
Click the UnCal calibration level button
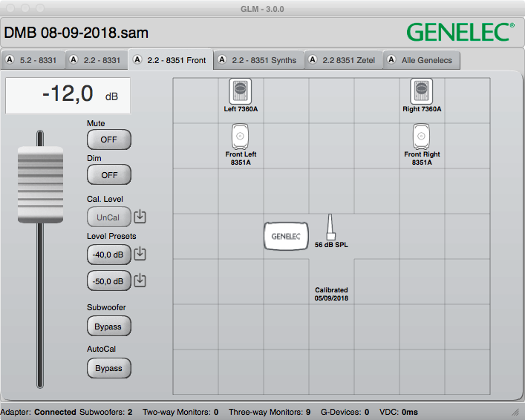[109, 217]
